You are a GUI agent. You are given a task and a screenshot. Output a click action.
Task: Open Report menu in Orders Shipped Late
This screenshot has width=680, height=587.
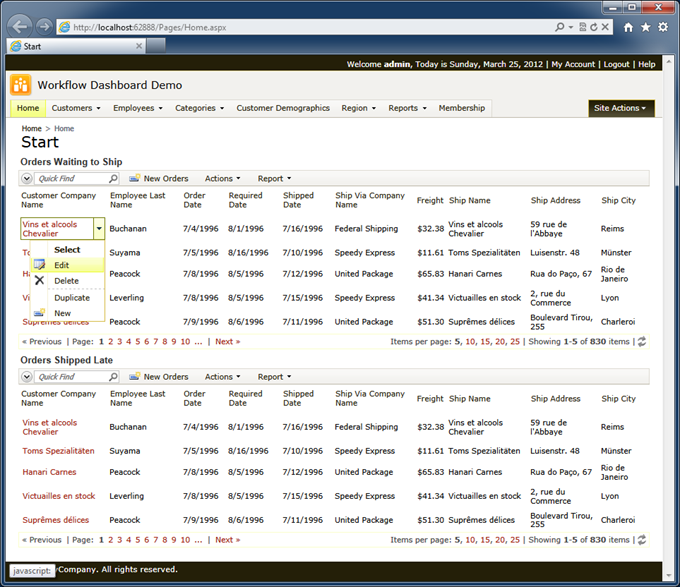coord(275,376)
